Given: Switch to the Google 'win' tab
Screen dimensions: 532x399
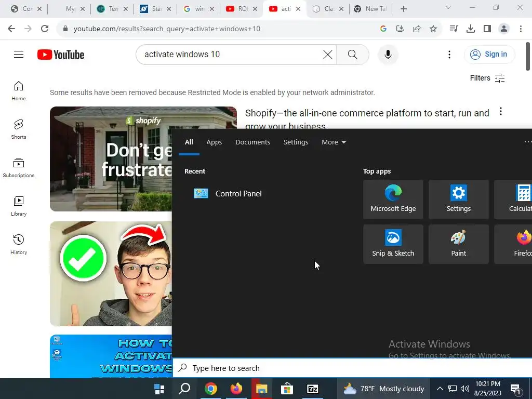Looking at the screenshot, I should [x=199, y=9].
